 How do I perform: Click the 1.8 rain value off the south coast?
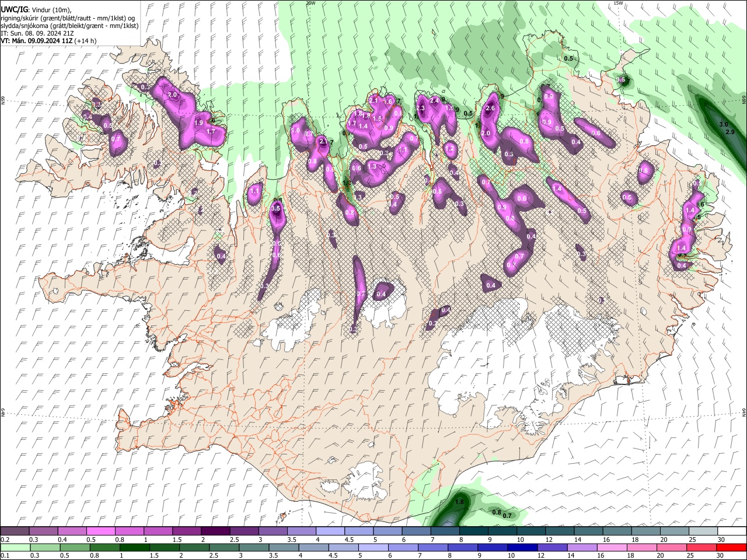(x=459, y=502)
